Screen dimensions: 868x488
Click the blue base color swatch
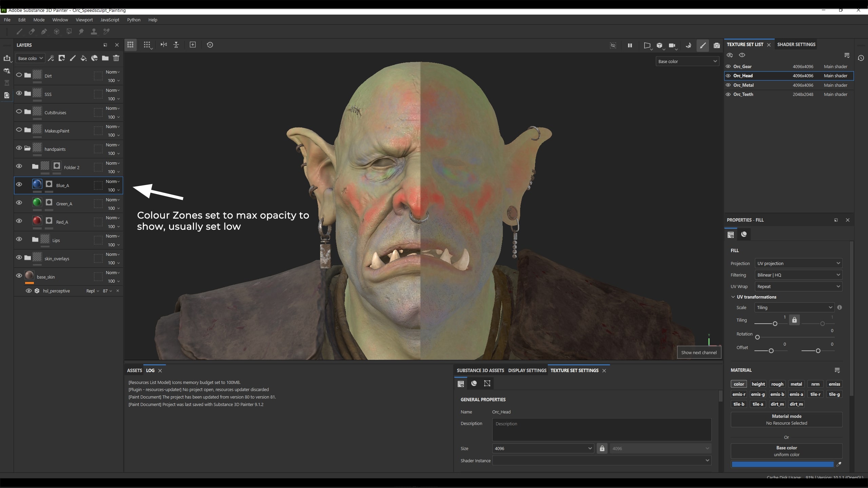pyautogui.click(x=782, y=464)
